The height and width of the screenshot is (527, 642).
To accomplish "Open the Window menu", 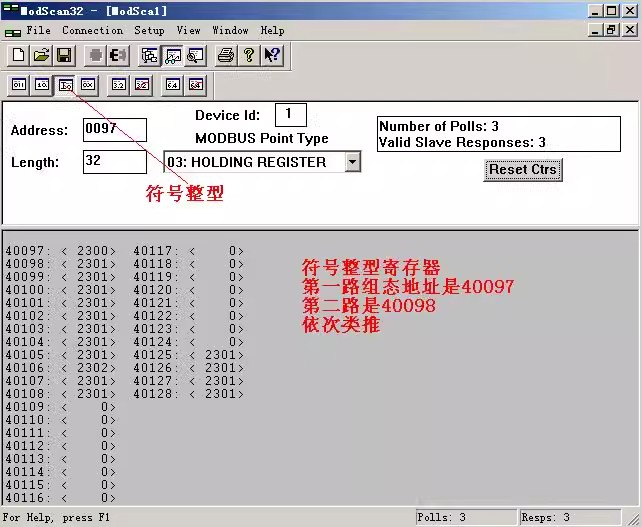I will point(230,30).
